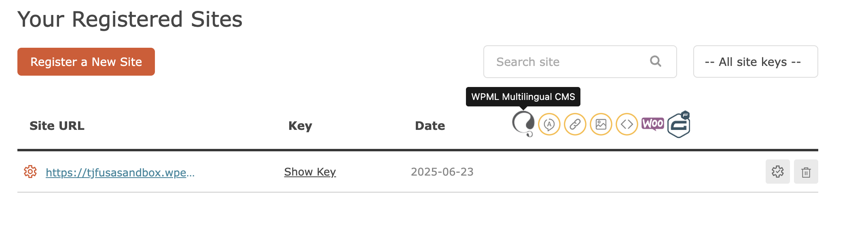Click the 2025-06-23 date cell
The image size is (868, 229).
pos(442,172)
